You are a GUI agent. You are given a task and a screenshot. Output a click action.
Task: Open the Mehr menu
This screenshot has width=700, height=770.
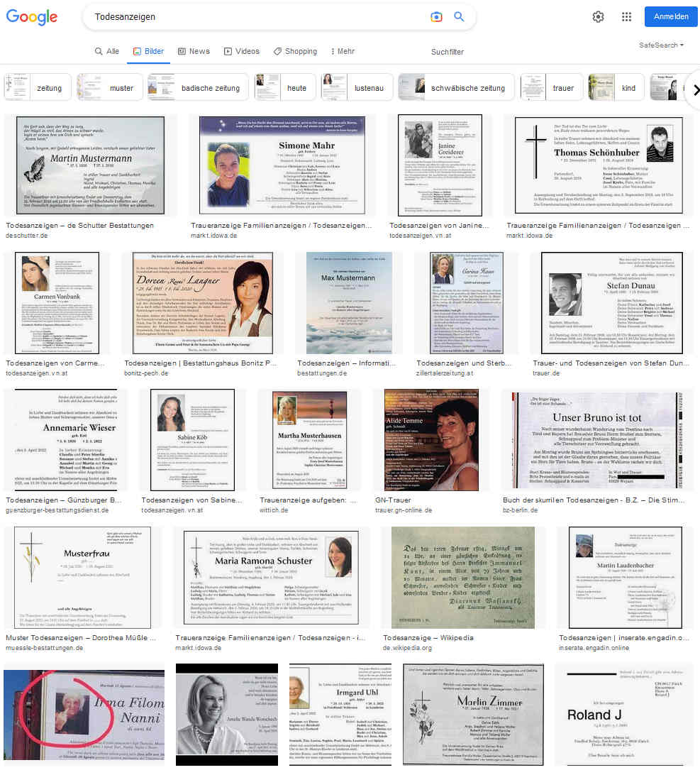(x=343, y=51)
